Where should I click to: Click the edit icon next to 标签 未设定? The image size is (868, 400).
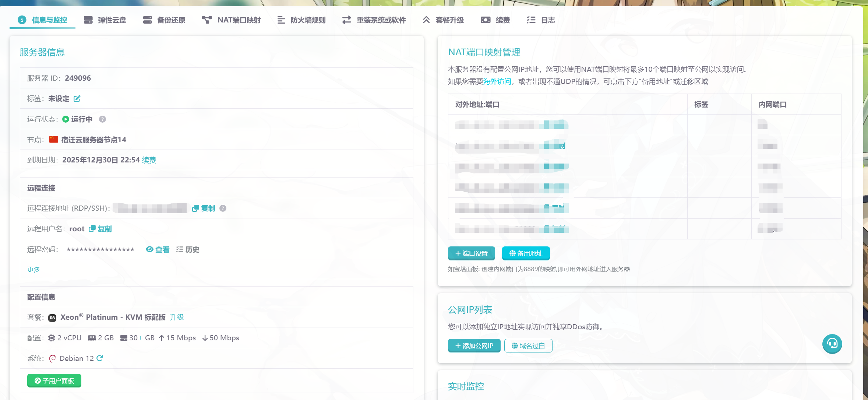coord(77,99)
